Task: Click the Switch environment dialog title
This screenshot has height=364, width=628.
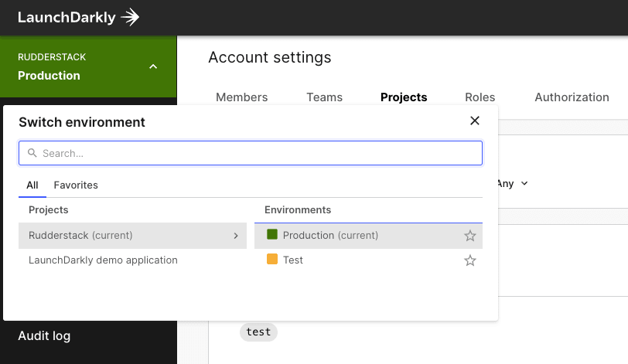Action: tap(82, 122)
